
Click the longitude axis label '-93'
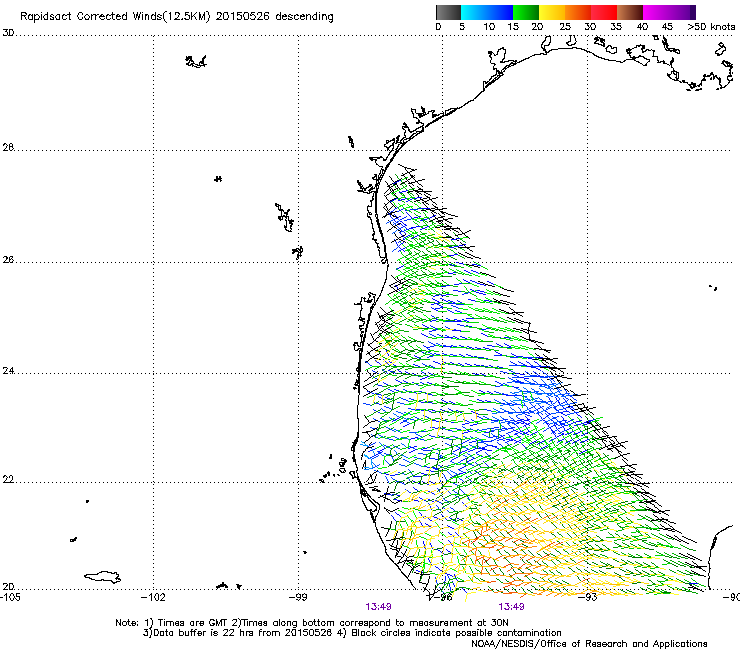588,597
